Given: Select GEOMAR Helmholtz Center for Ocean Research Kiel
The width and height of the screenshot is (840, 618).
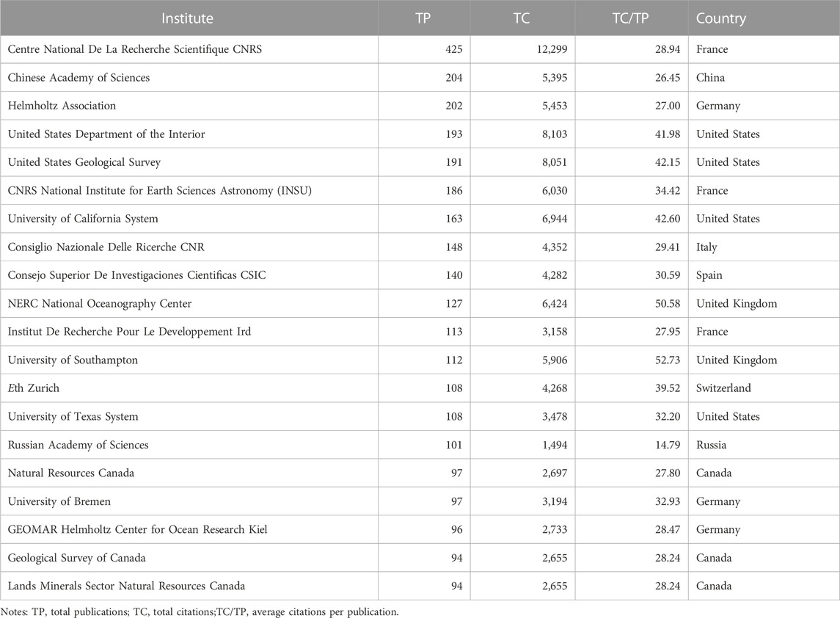Looking at the screenshot, I should coord(137,530).
